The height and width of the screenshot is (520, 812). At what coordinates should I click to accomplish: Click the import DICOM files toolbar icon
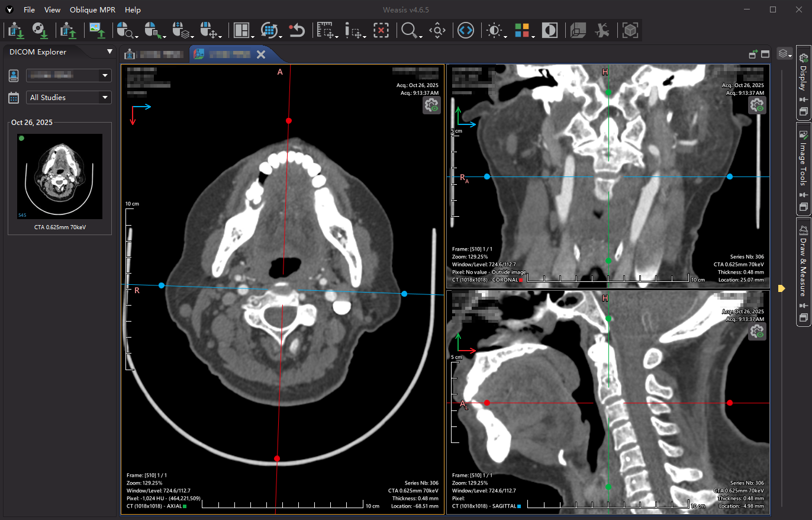[x=15, y=30]
